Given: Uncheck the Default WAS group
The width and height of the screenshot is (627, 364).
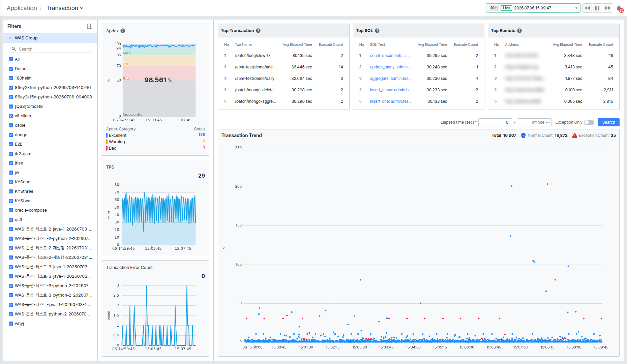Looking at the screenshot, I should click(x=11, y=69).
